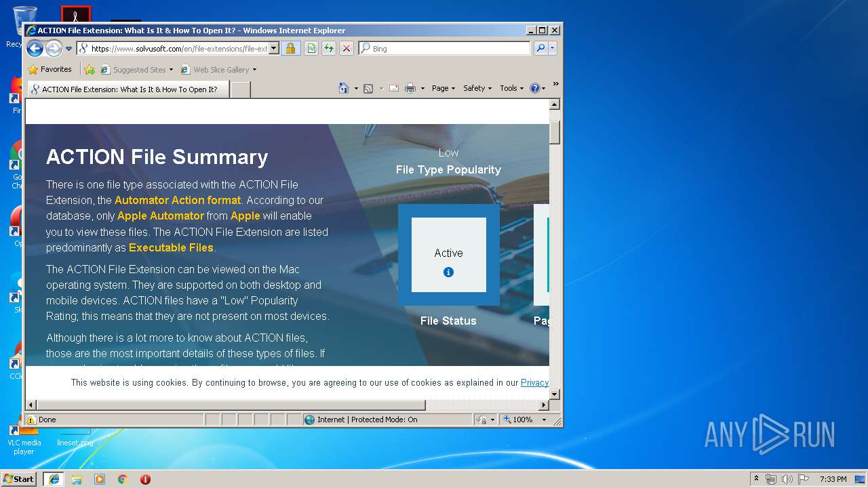Click the volume speaker tray icon
This screenshot has height=488, width=868.
[x=787, y=479]
